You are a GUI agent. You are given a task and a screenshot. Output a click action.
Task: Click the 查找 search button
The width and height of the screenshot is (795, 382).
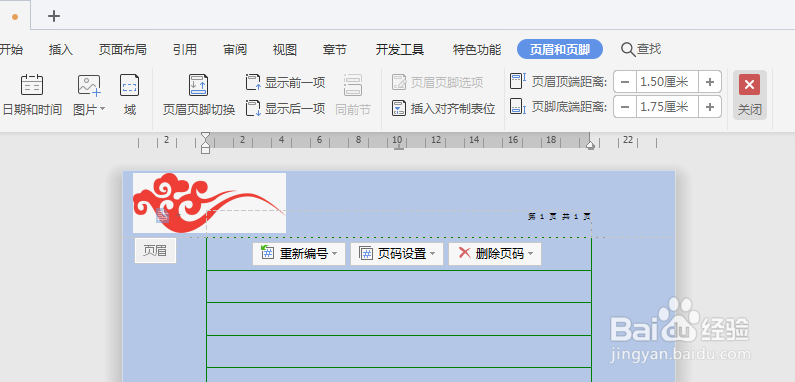click(641, 49)
